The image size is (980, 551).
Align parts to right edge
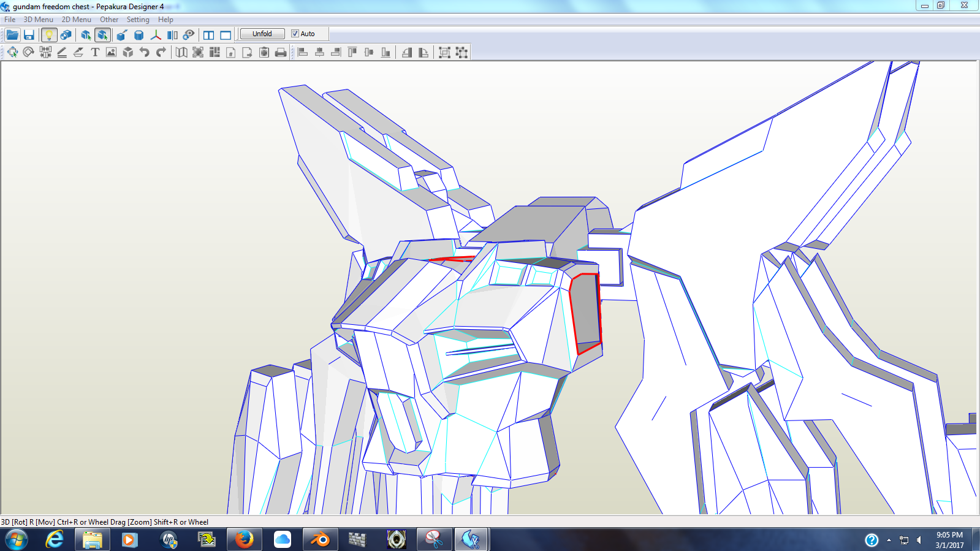tap(336, 52)
